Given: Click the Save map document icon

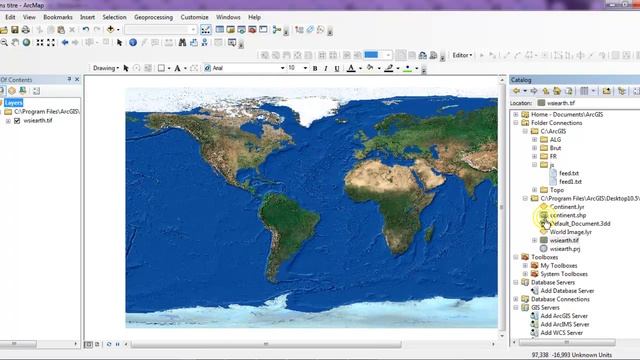Looking at the screenshot, I should tap(15, 30).
